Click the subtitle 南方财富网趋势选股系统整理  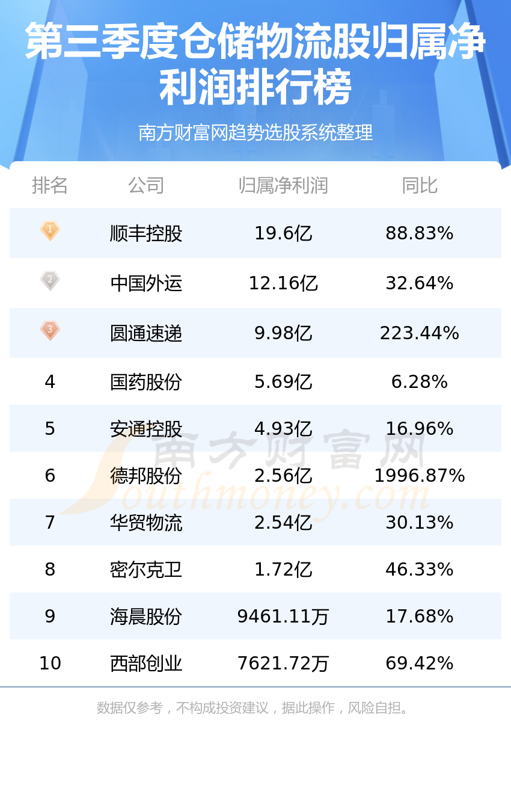click(255, 132)
